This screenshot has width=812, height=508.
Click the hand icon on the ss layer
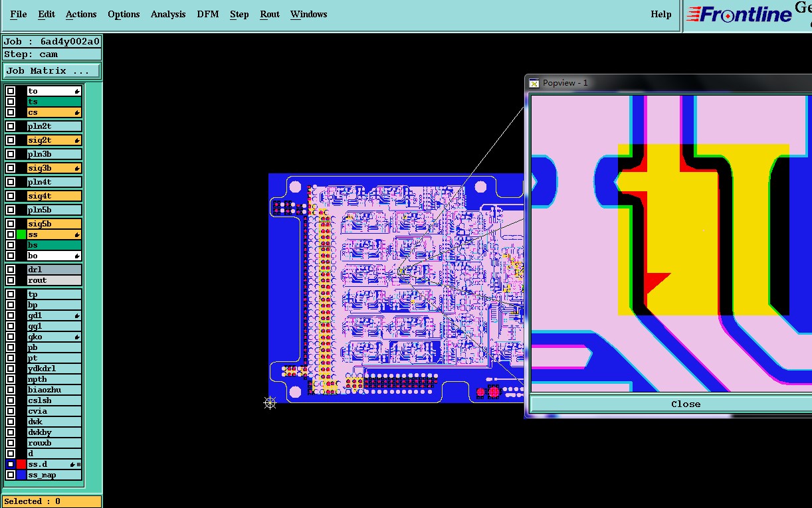[x=77, y=234]
